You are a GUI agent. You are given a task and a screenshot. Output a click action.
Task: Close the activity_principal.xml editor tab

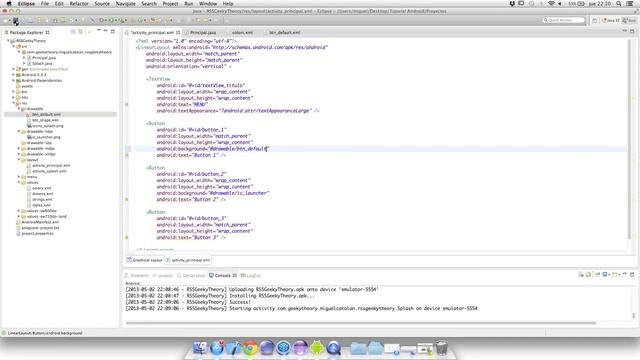coord(178,32)
